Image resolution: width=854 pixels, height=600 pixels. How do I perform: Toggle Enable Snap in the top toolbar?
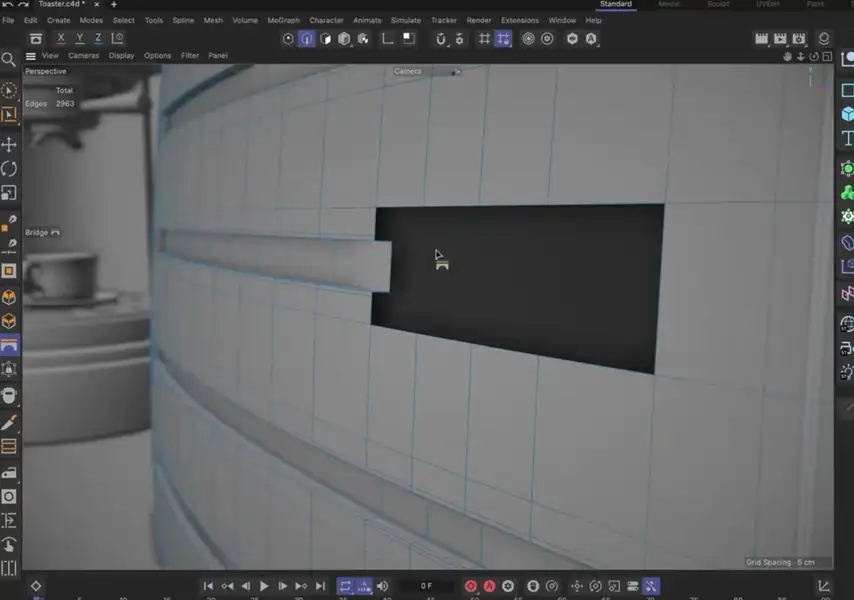coord(441,38)
